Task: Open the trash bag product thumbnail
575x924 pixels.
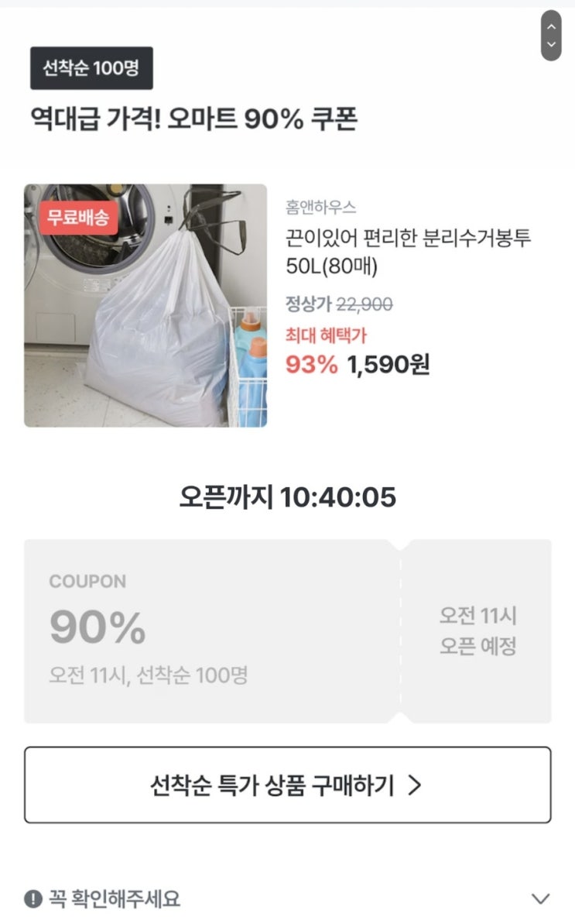Action: coord(145,305)
